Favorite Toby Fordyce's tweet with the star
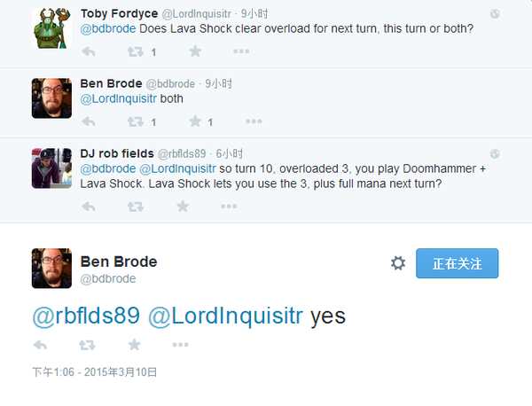 [x=195, y=51]
